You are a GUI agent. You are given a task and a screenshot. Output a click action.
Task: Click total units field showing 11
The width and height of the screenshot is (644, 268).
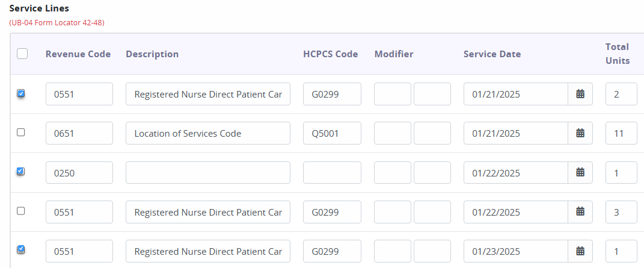(x=621, y=133)
